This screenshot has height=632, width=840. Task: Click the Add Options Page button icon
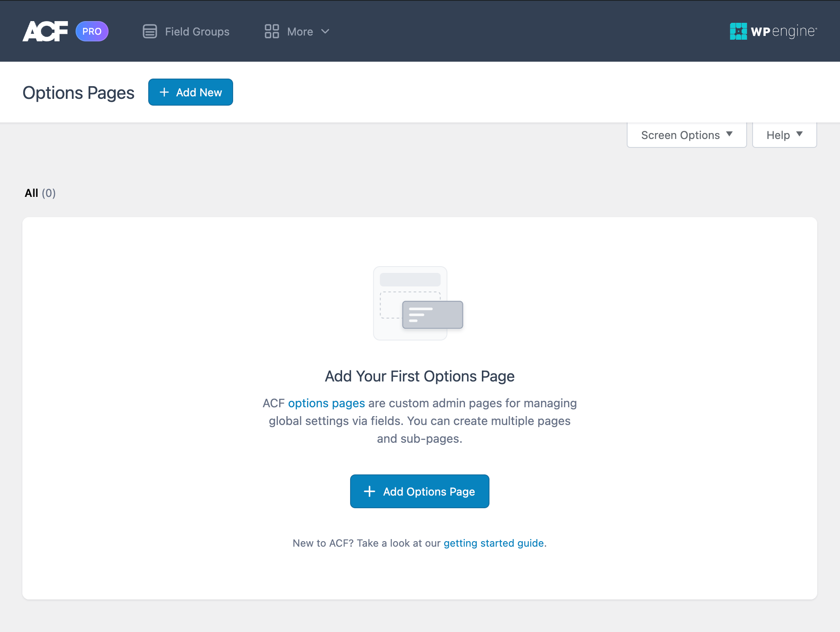pos(370,491)
